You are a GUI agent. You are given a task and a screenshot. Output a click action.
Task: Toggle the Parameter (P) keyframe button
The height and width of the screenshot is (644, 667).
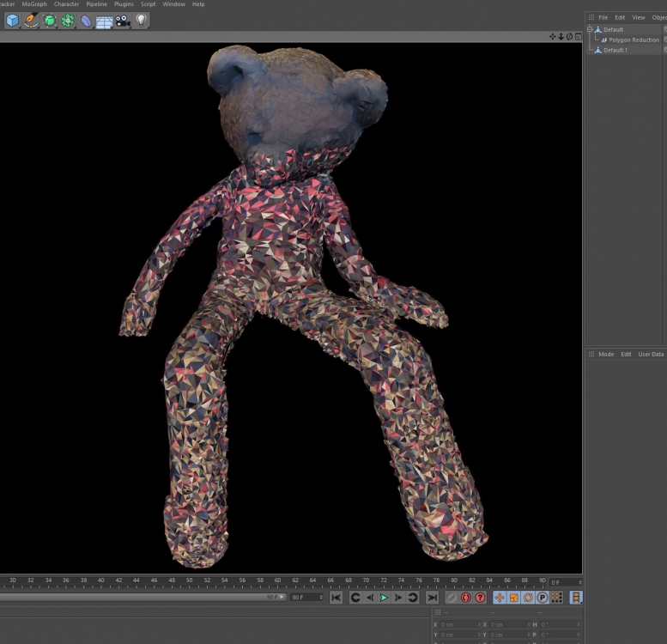pos(543,598)
